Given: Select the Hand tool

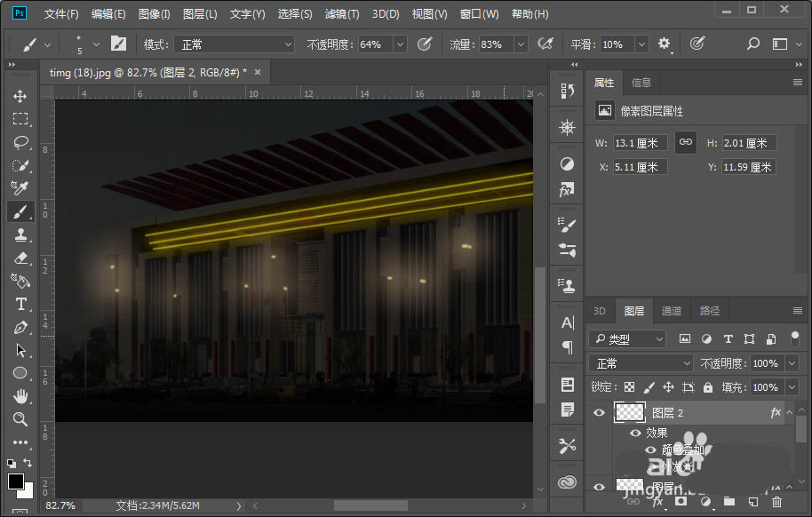Looking at the screenshot, I should 20,396.
